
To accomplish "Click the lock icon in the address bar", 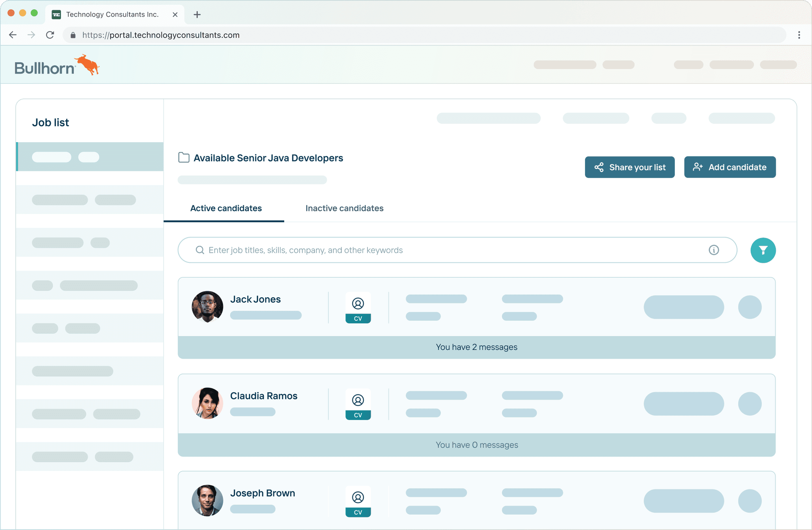I will tap(73, 35).
